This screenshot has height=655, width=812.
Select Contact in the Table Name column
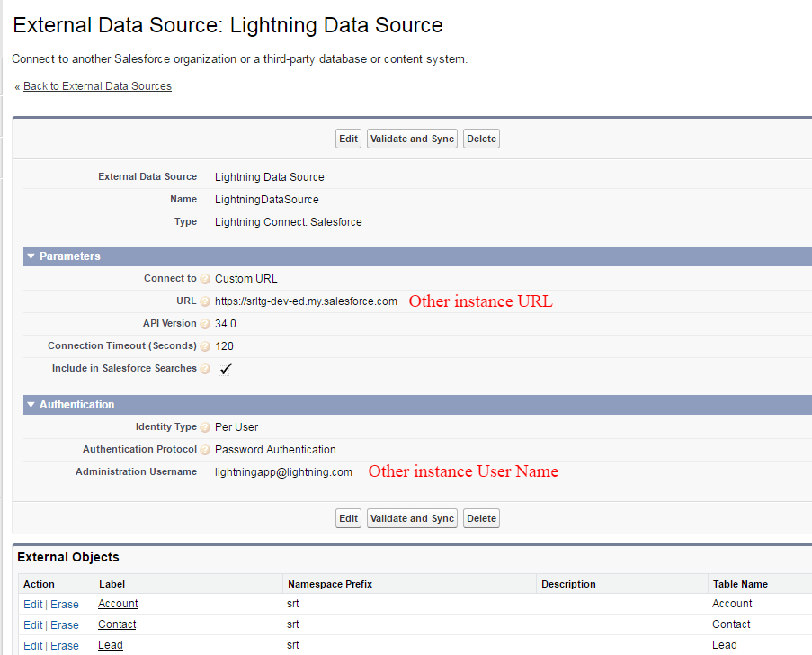[731, 624]
